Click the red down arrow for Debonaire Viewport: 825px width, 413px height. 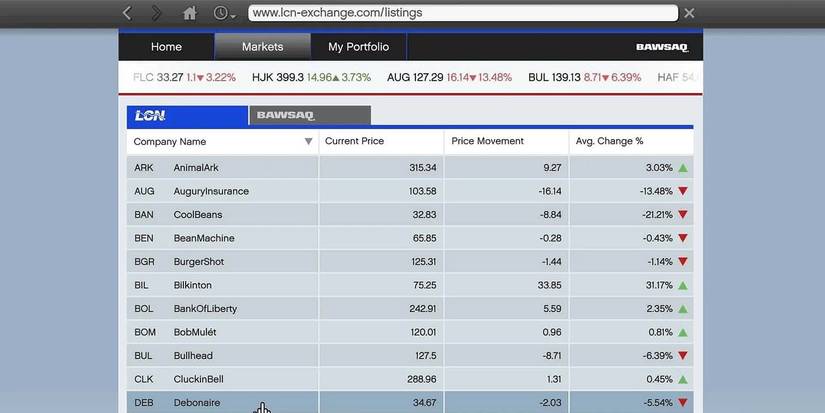click(683, 402)
